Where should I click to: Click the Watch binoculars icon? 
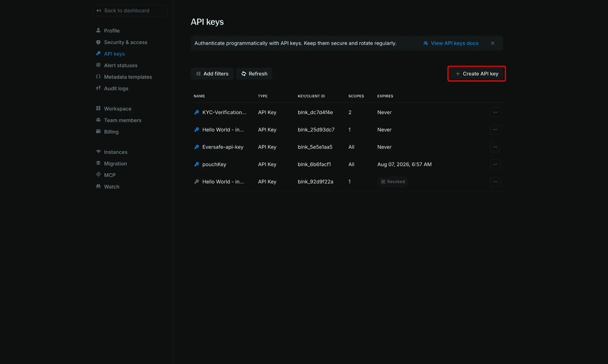(x=98, y=186)
